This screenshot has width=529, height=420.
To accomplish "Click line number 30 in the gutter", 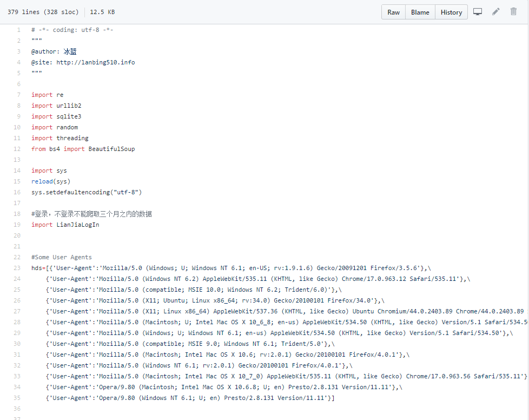I will [x=18, y=344].
